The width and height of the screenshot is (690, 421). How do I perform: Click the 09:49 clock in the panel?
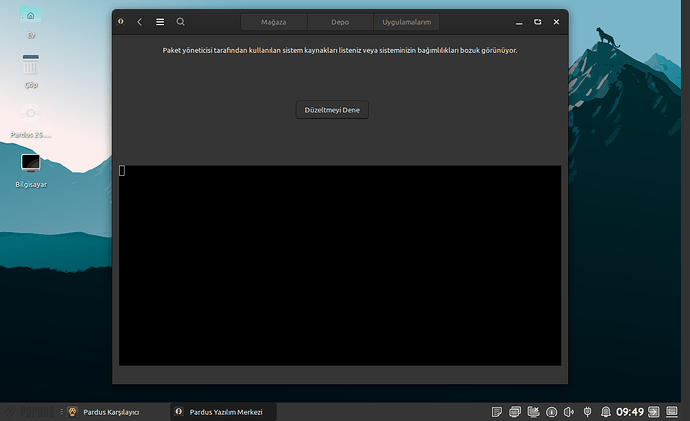(x=630, y=411)
